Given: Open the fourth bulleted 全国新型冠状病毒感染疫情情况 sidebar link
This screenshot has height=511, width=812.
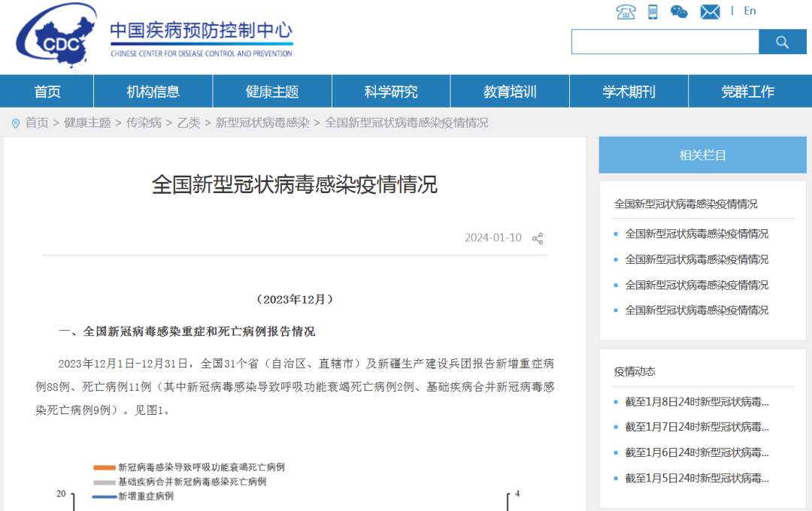Looking at the screenshot, I should coord(696,310).
